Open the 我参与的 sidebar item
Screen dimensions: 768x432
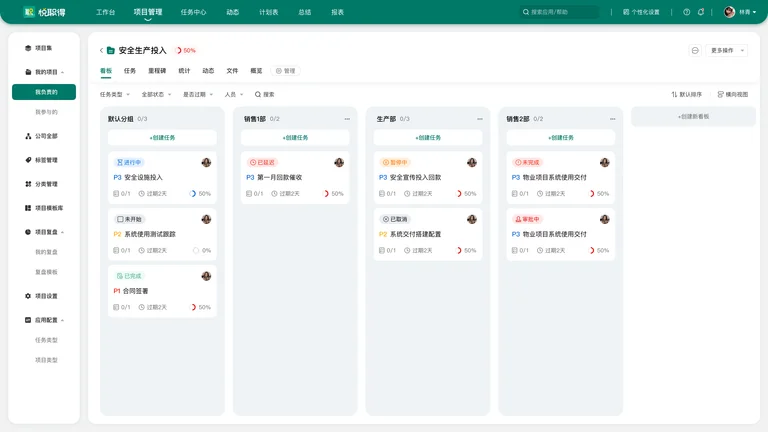(46, 112)
